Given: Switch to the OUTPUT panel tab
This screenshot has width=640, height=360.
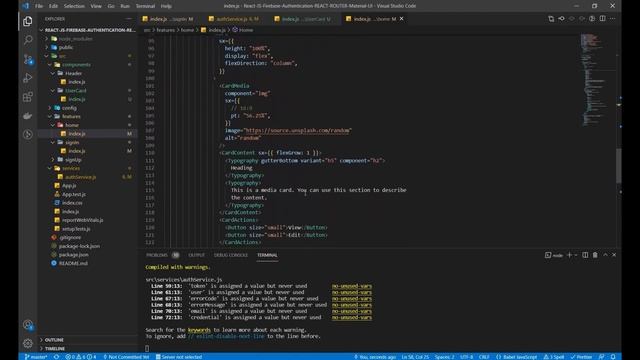Looking at the screenshot, I should coord(196,255).
